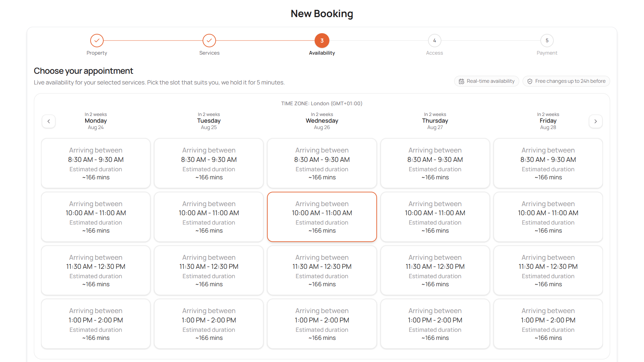Select Friday 8:30 AM - 9:30 AM slot
The width and height of the screenshot is (644, 362).
tap(548, 163)
